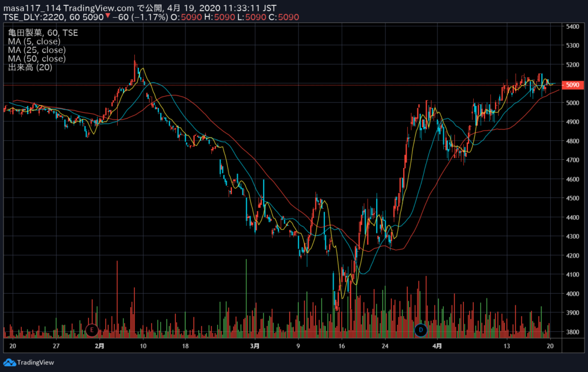This screenshot has height=372, width=588.
Task: Click the 24 date label on time axis
Action: click(385, 346)
